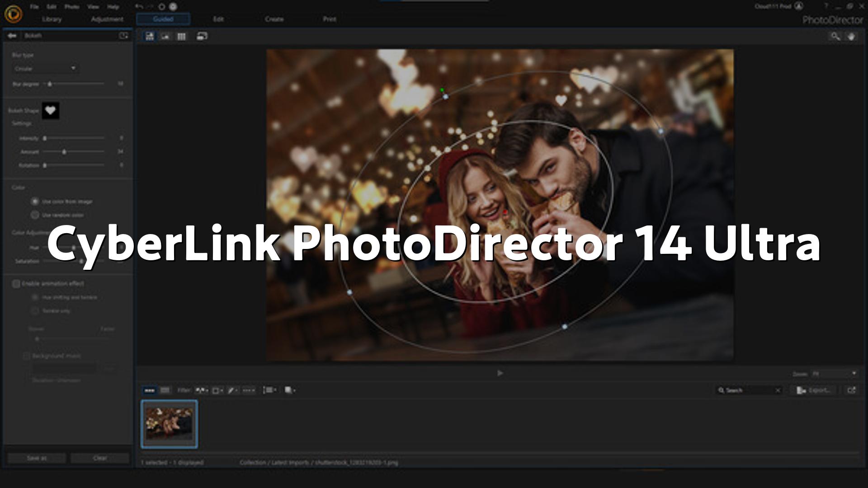Open the stack options dropdown
The width and height of the screenshot is (868, 488).
[290, 390]
